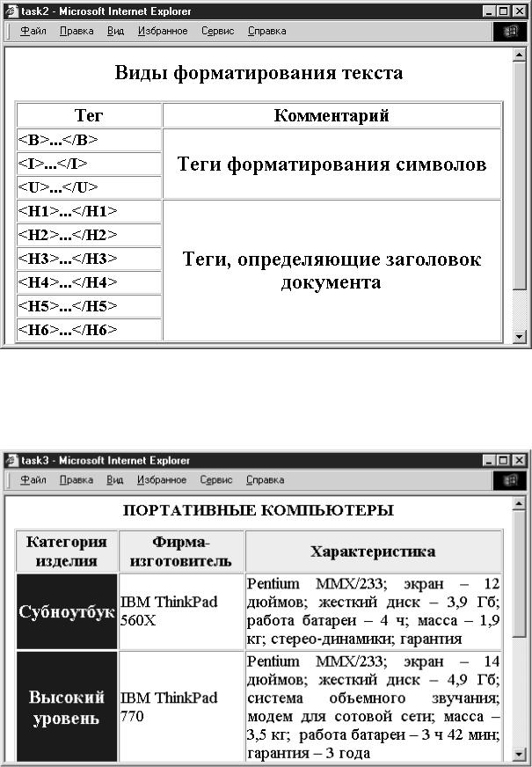Open Справка menu in task2 window
Viewport: 532px width, 767px height.
[x=266, y=31]
